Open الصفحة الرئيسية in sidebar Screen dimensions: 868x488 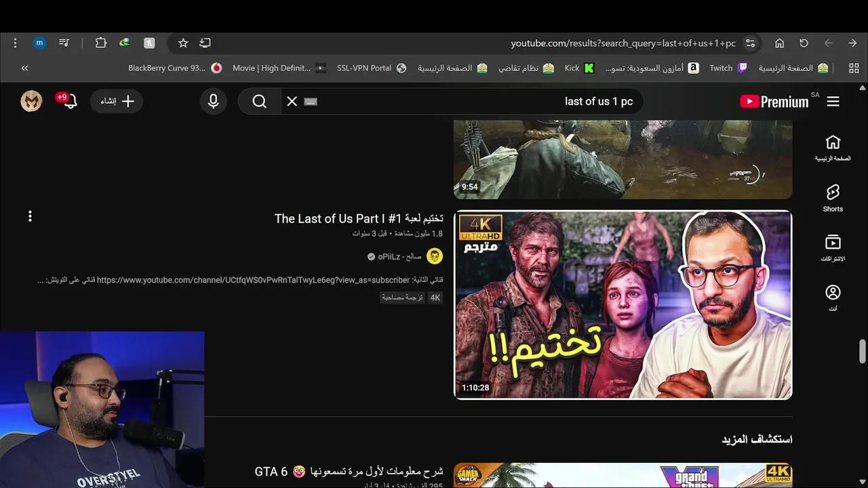(833, 148)
